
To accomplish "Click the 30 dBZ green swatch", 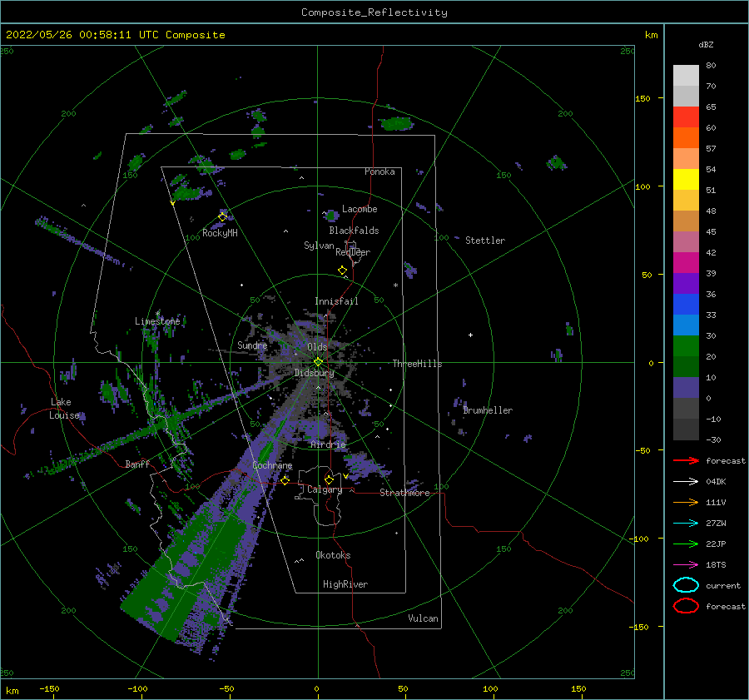I will coord(686,346).
